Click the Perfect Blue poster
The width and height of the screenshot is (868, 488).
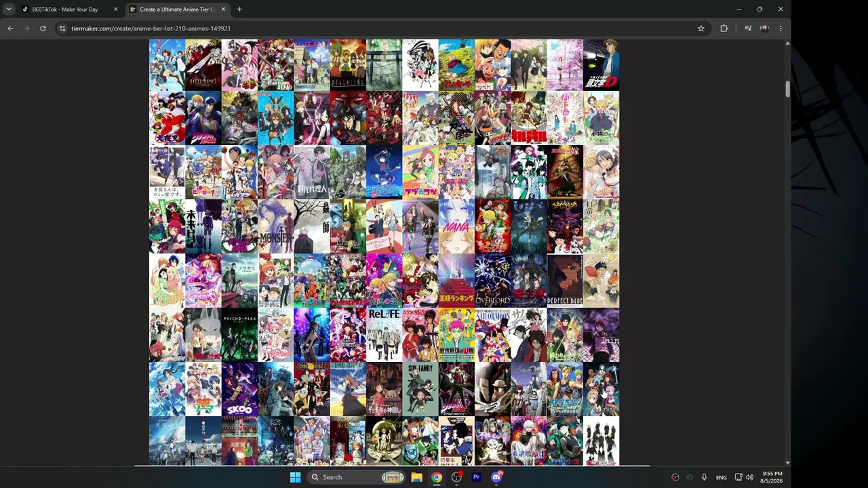(565, 281)
